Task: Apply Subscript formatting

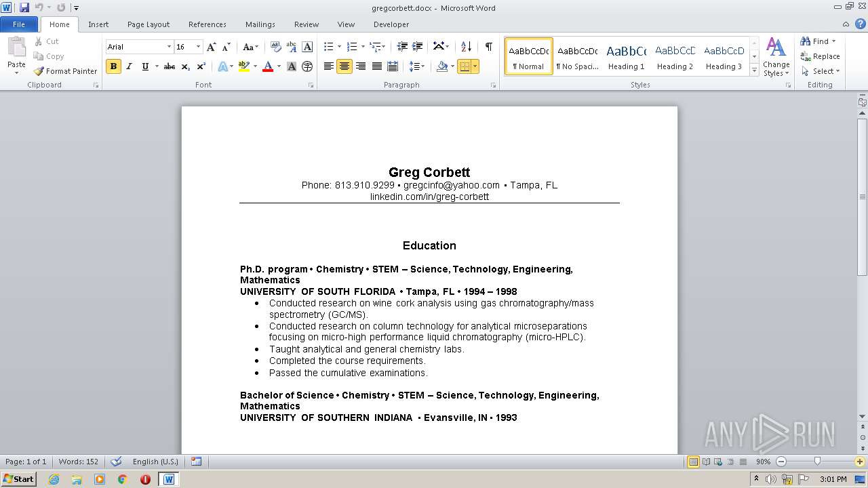Action: click(186, 66)
